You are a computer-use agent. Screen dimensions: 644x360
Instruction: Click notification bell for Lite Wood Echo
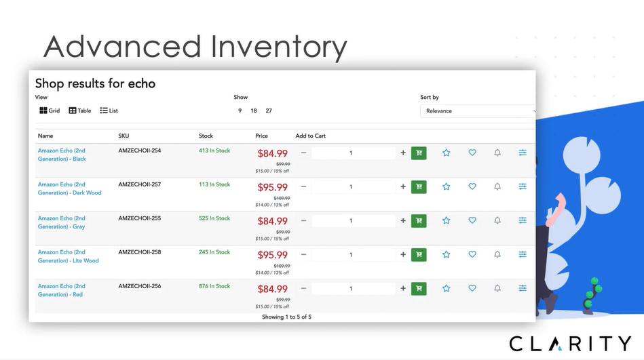(x=497, y=255)
